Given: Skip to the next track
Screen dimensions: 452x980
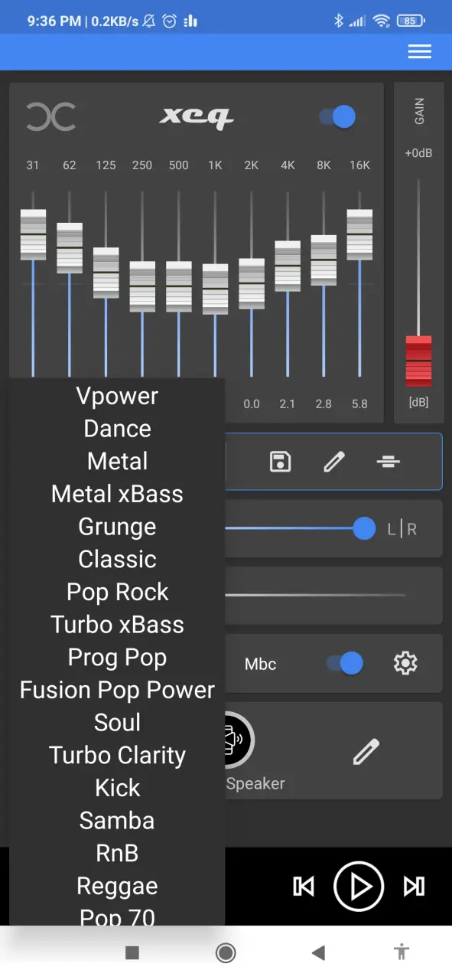Looking at the screenshot, I should [414, 887].
